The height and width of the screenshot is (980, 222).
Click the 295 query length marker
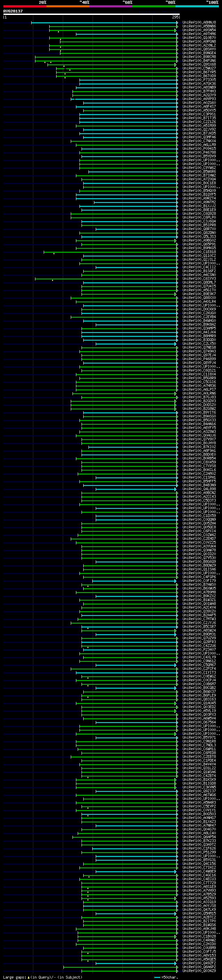coord(175,17)
